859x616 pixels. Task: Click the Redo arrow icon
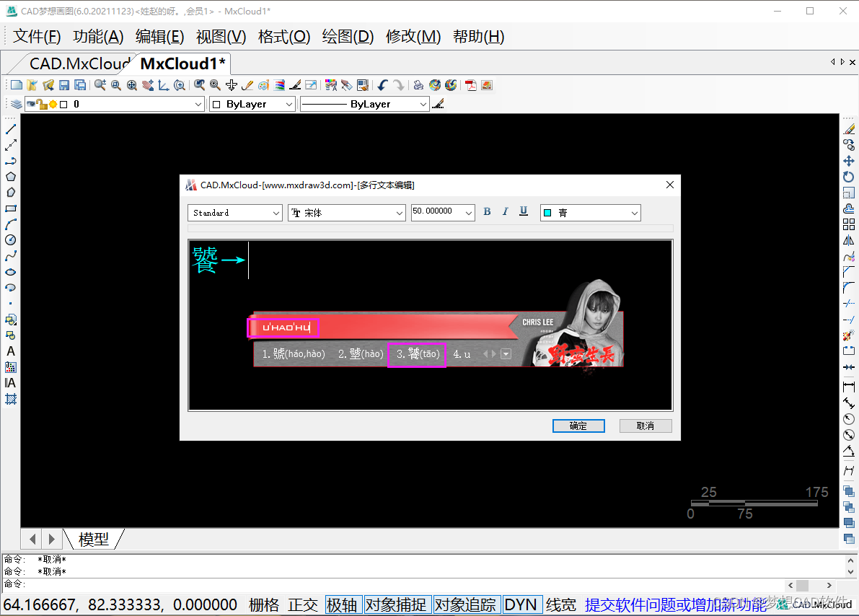(398, 85)
